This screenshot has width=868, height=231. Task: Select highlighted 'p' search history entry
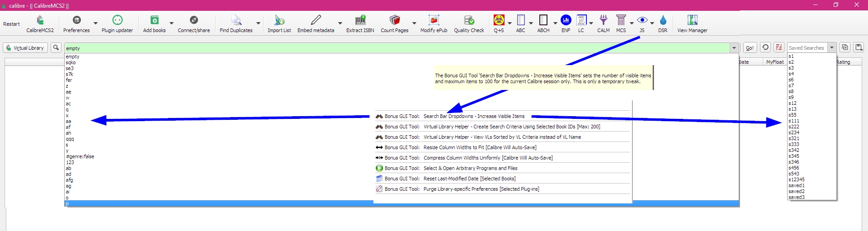[x=401, y=203]
